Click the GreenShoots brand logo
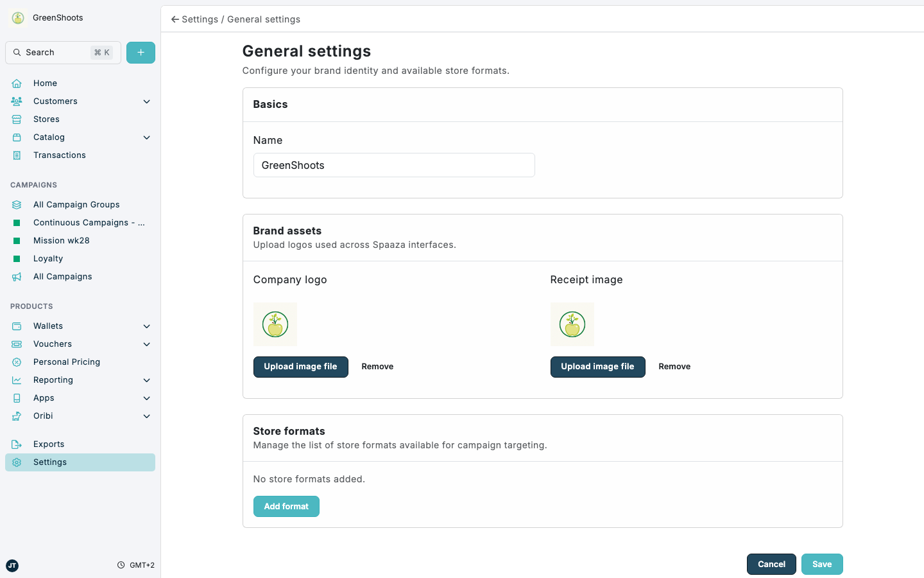924x578 pixels. tap(17, 17)
